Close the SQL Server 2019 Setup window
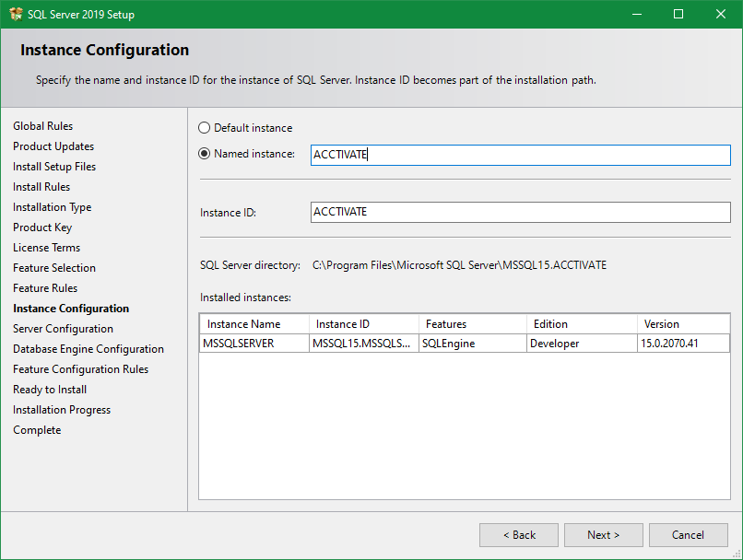The image size is (743, 560). (x=721, y=14)
